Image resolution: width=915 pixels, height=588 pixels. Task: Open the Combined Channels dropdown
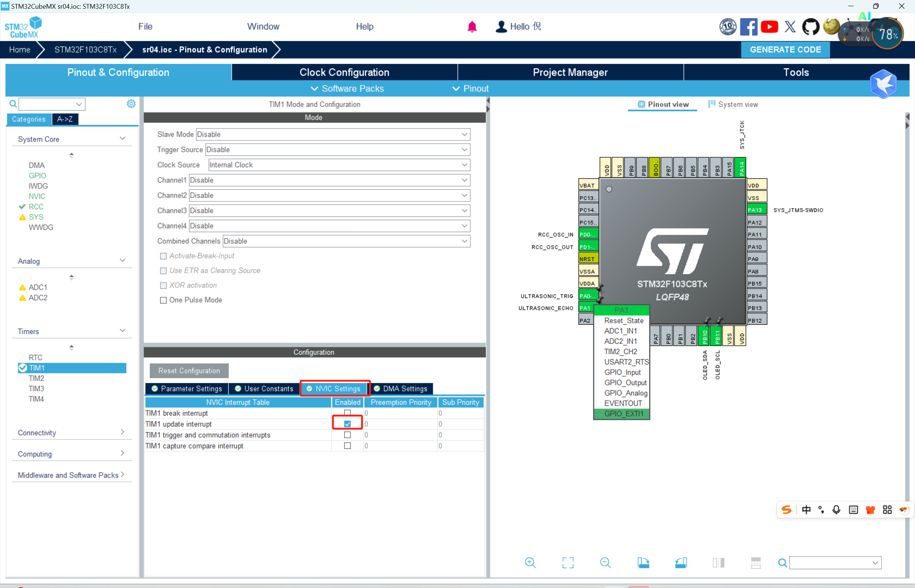[346, 241]
